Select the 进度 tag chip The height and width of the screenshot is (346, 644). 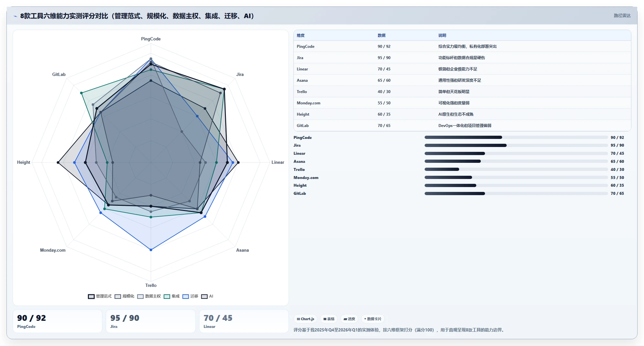(349, 319)
